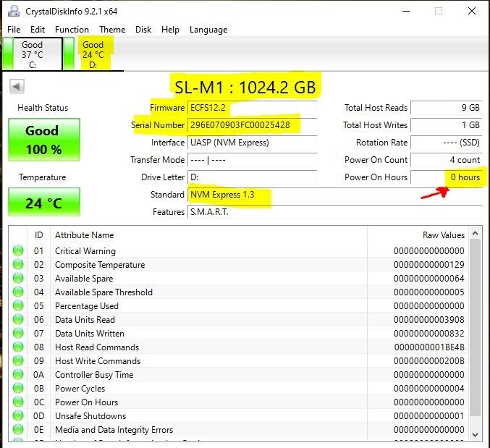This screenshot has height=448, width=490.
Task: Click the status dot for Composite Temperature
Action: coord(18,264)
